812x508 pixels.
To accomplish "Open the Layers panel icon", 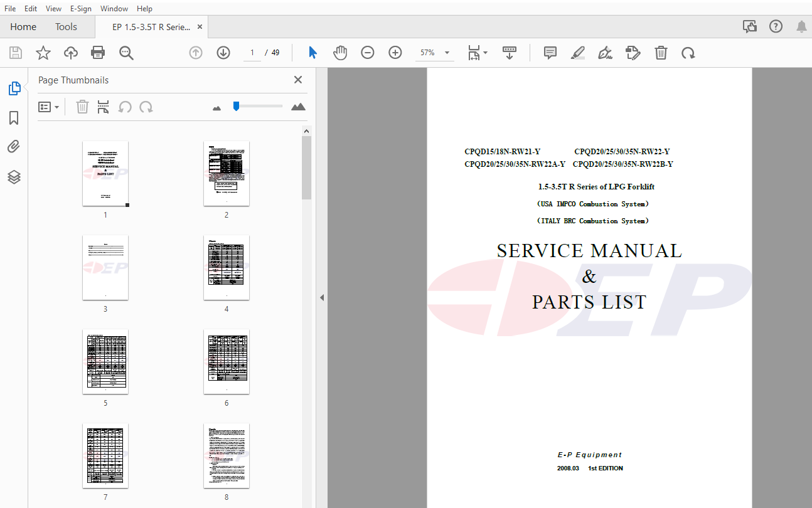I will 14,177.
